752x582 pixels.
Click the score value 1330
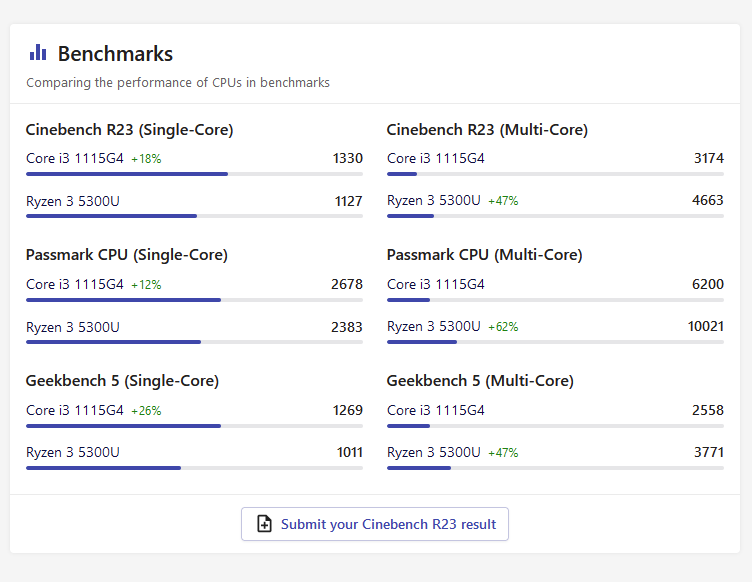[348, 158]
